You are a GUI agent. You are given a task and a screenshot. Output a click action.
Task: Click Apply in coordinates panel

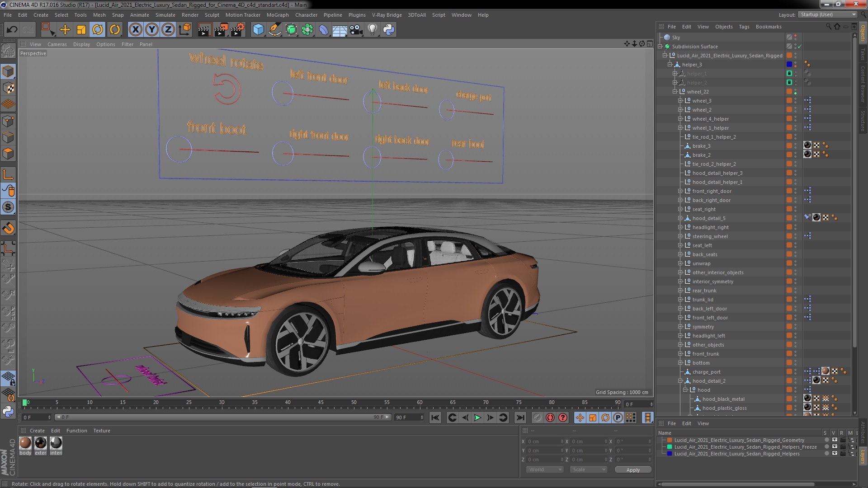point(633,470)
